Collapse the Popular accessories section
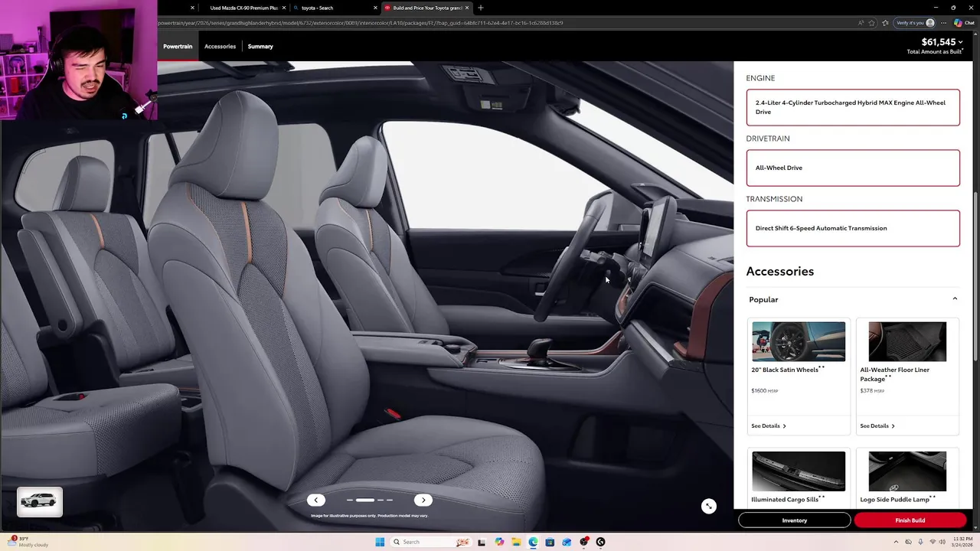The image size is (980, 551). (x=955, y=298)
